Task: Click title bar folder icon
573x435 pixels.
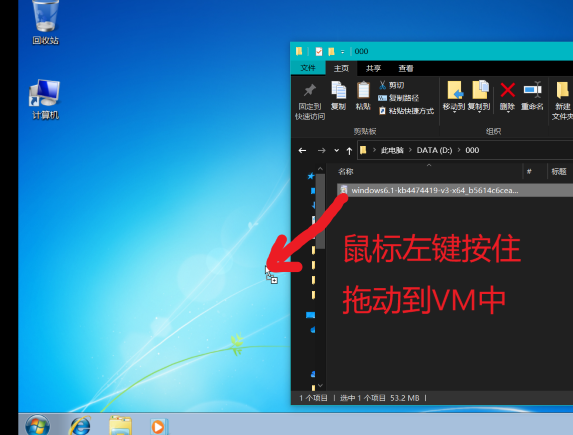Action: [299, 51]
